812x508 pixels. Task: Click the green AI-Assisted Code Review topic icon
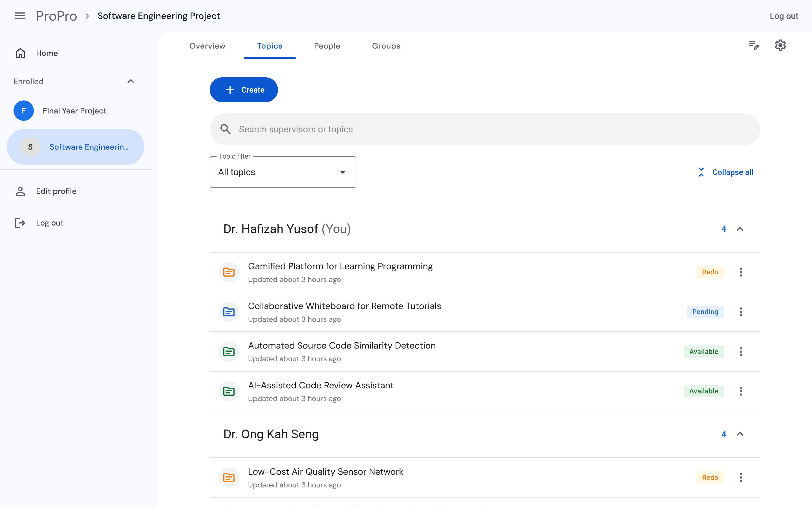click(x=229, y=391)
